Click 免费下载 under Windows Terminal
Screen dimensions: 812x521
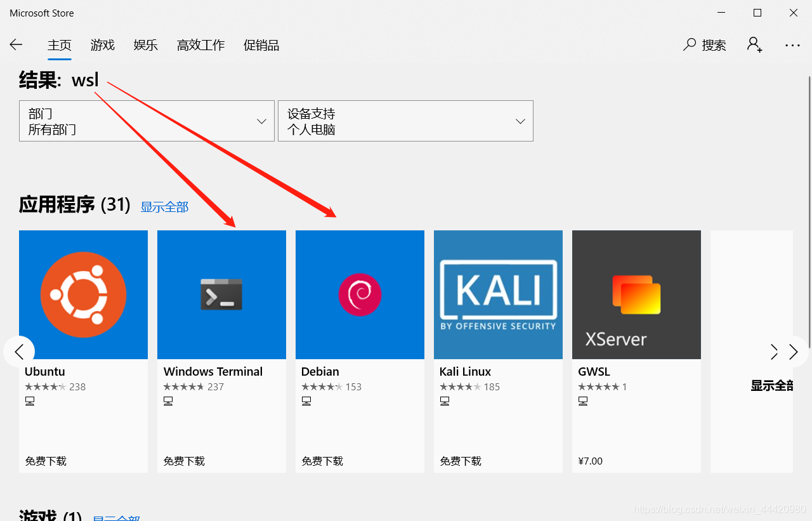click(x=184, y=461)
